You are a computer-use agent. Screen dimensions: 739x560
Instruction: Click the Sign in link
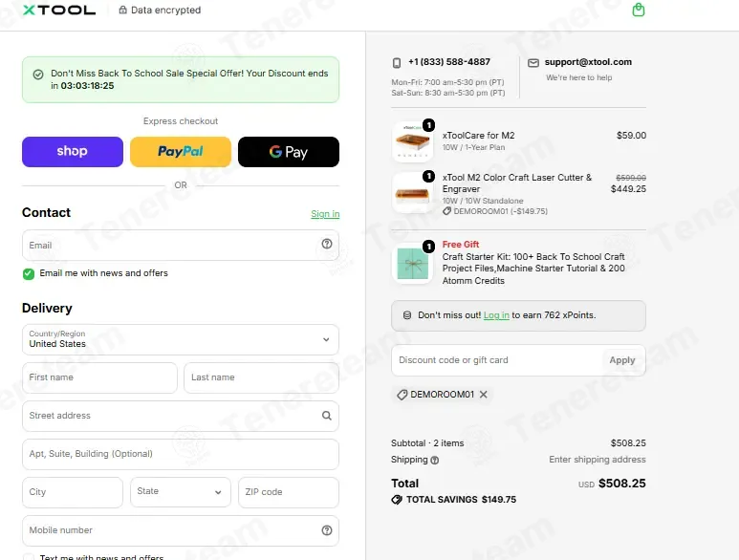pos(325,214)
